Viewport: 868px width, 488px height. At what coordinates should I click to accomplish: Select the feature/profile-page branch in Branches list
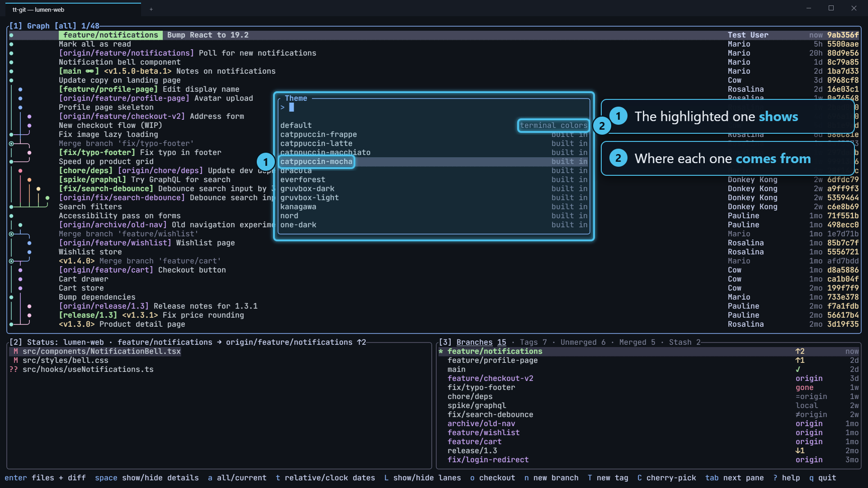tap(649, 360)
